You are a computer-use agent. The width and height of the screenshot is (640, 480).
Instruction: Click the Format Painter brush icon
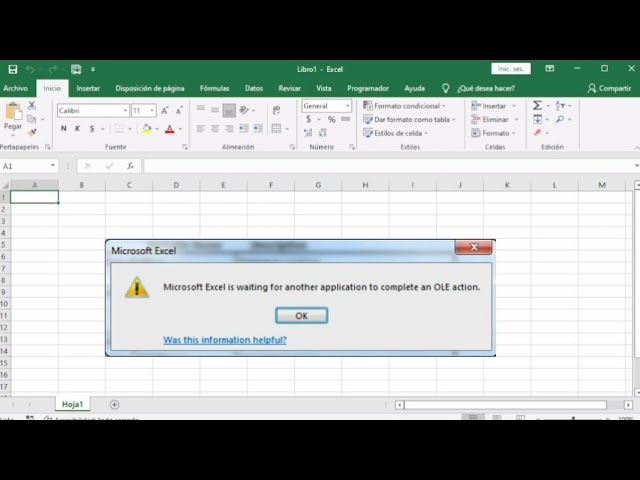click(32, 132)
